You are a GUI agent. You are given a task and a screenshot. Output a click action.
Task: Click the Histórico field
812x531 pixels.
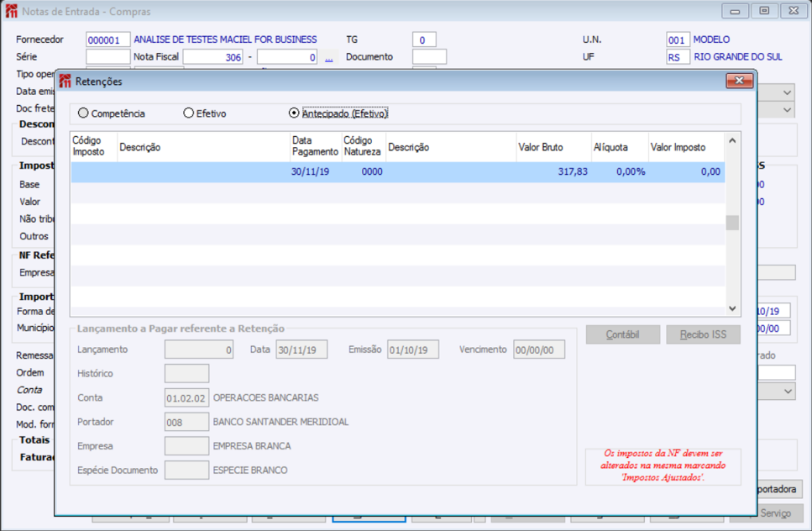click(x=187, y=374)
